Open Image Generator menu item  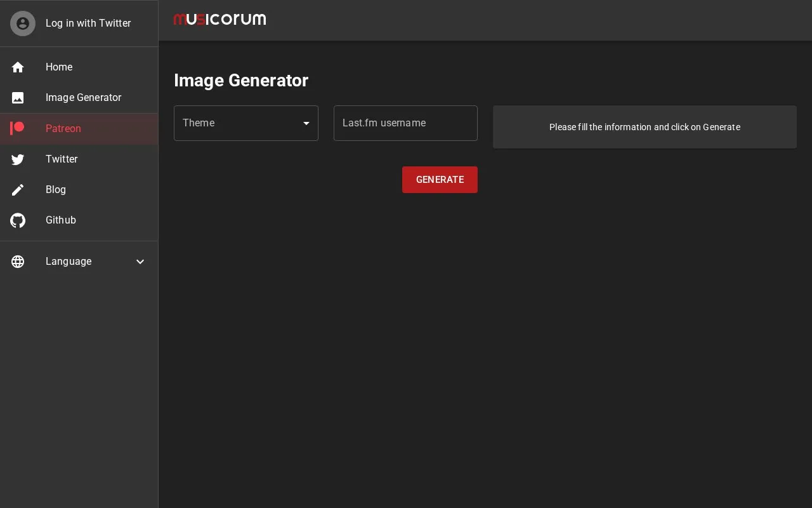click(79, 98)
